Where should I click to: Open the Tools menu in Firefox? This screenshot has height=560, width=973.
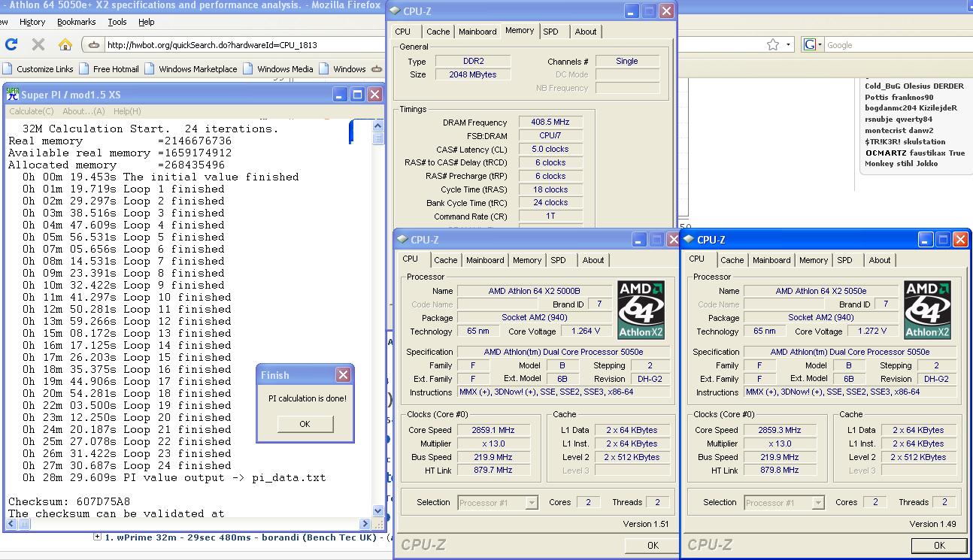point(117,22)
